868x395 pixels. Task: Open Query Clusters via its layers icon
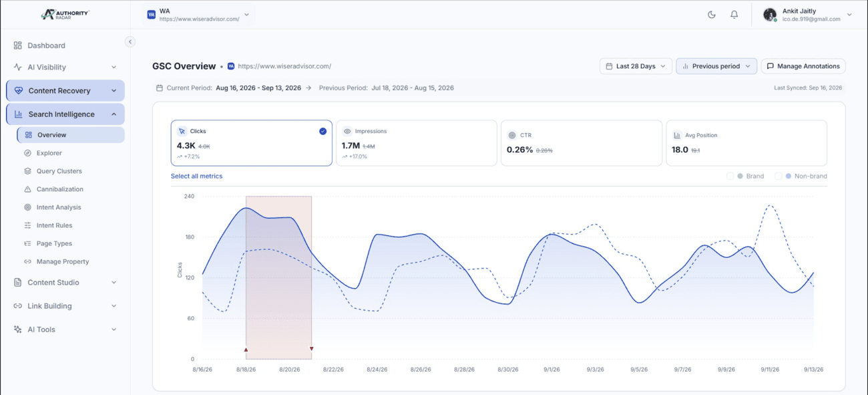coord(27,171)
